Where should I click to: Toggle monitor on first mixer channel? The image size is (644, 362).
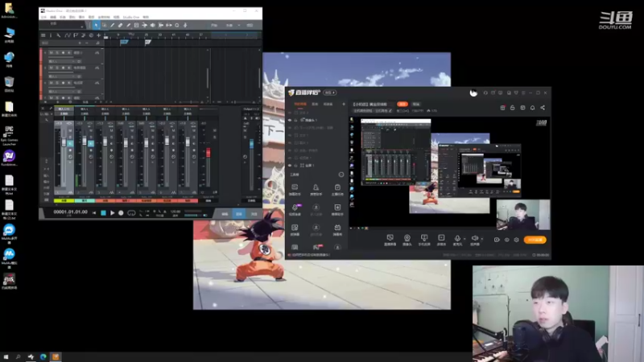coord(70,144)
